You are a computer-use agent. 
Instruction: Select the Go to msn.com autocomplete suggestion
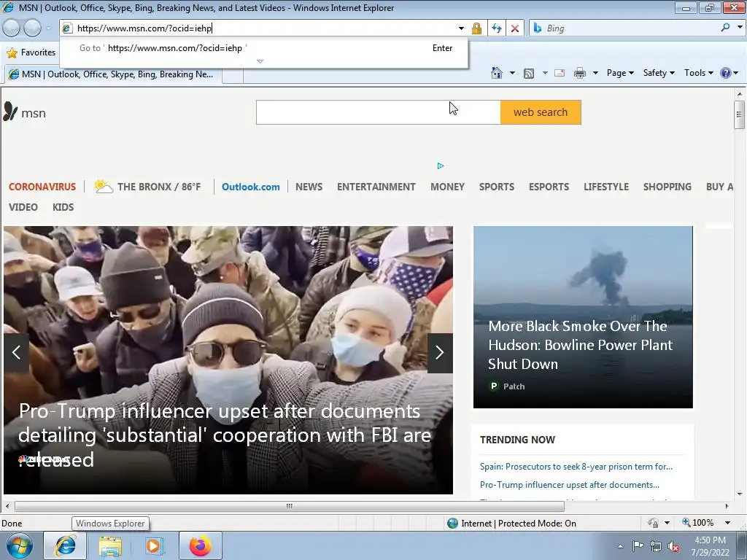click(x=263, y=47)
